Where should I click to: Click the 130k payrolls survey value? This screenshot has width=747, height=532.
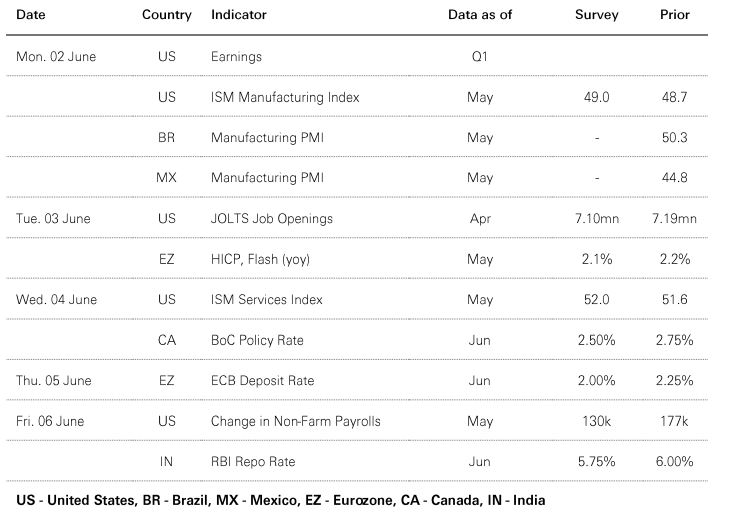(x=596, y=421)
